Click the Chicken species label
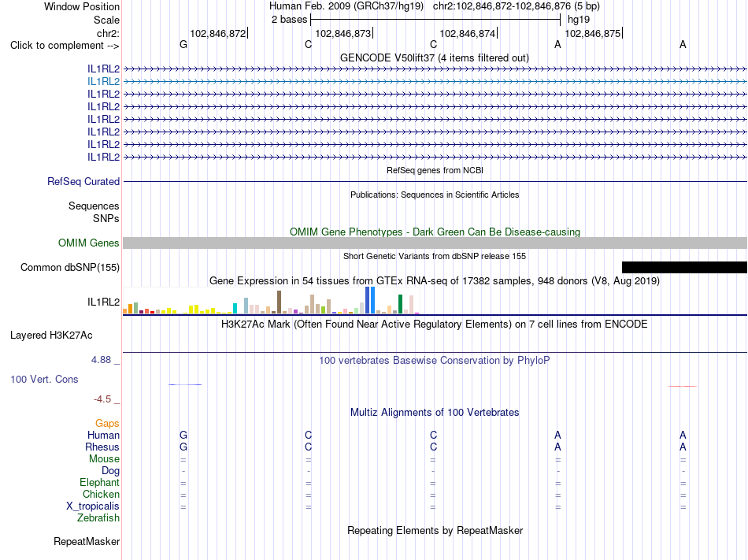748x560 pixels. pyautogui.click(x=101, y=494)
